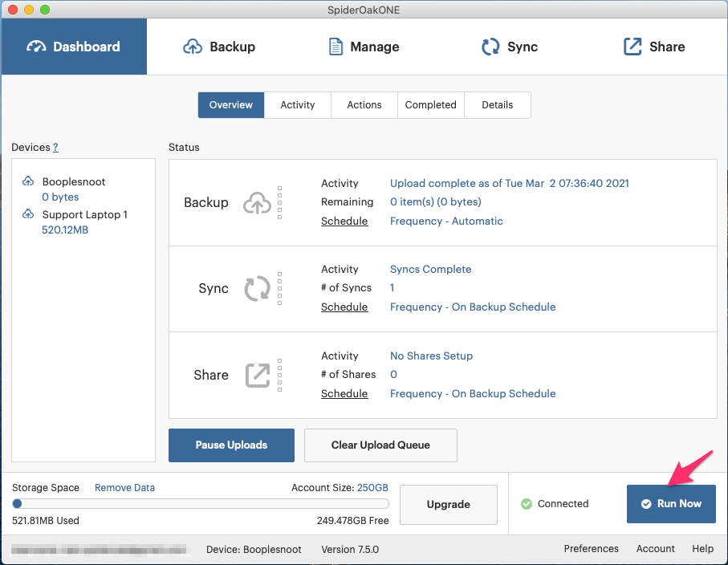Select the Support Laptop 1 cloud icon
The image size is (728, 565).
[x=28, y=214]
